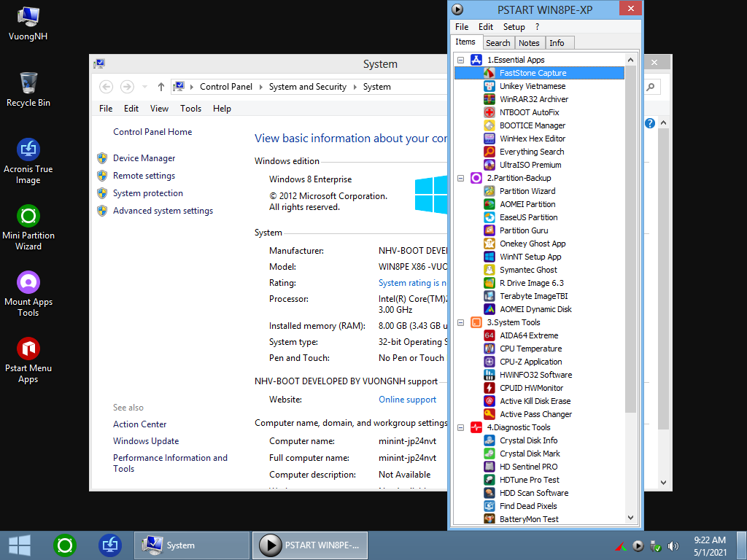Open Everything Search tool
Image resolution: width=747 pixels, height=560 pixels.
[x=532, y=152]
